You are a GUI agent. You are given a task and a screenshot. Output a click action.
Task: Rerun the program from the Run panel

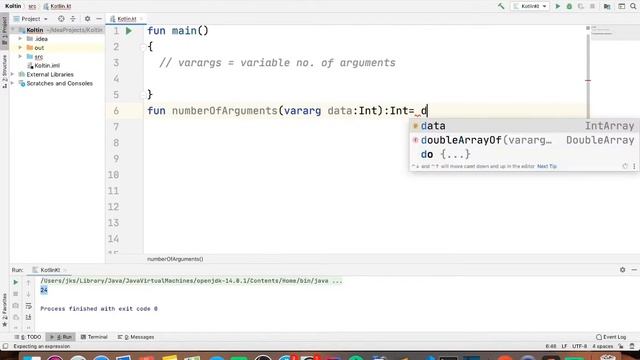16,282
